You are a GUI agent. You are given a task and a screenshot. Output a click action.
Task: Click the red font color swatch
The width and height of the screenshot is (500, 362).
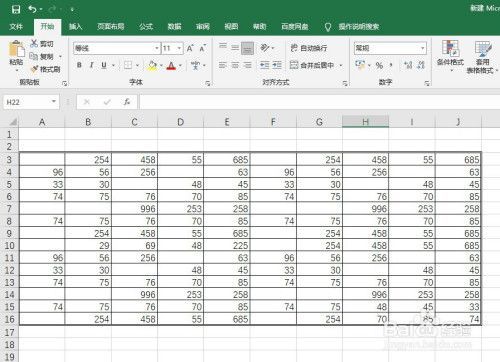pyautogui.click(x=171, y=66)
